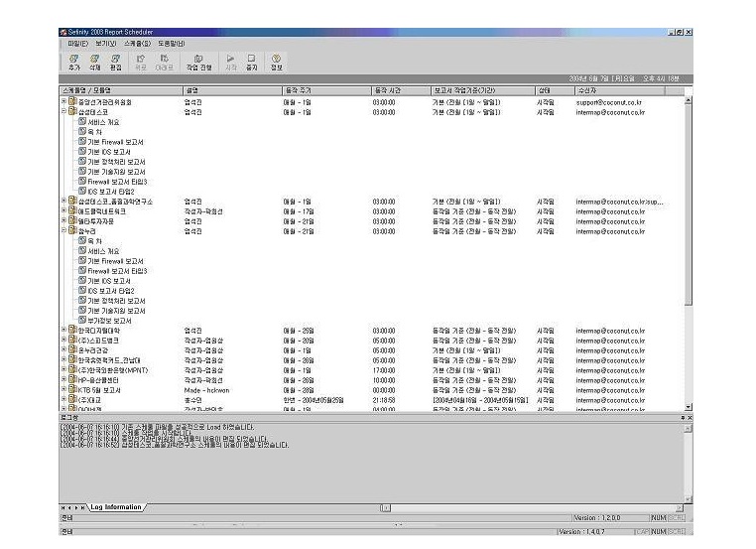This screenshot has height=549, width=756.
Task: Click module icon of 목 차 under 참누리
Action: [x=82, y=240]
